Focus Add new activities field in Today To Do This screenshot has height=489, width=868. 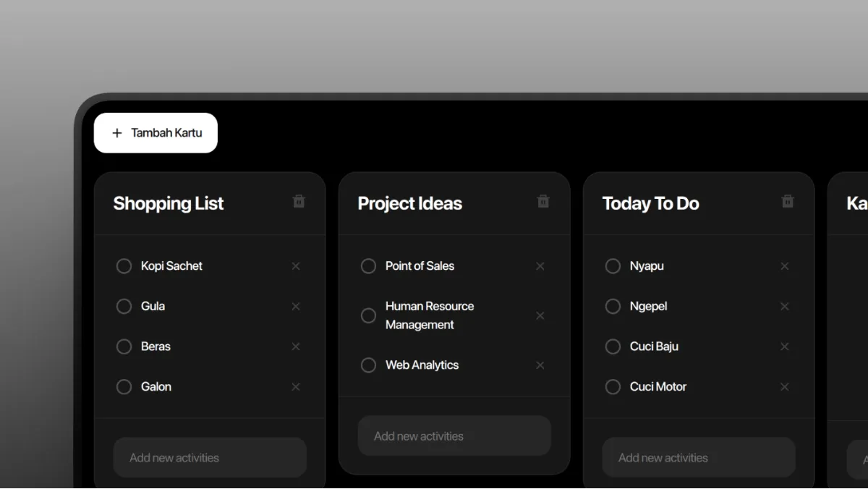(699, 457)
